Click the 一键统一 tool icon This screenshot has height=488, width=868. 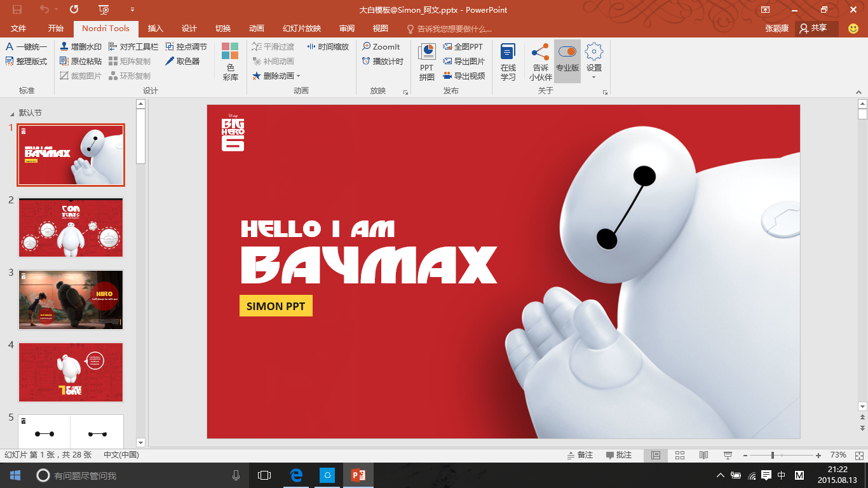tap(10, 46)
